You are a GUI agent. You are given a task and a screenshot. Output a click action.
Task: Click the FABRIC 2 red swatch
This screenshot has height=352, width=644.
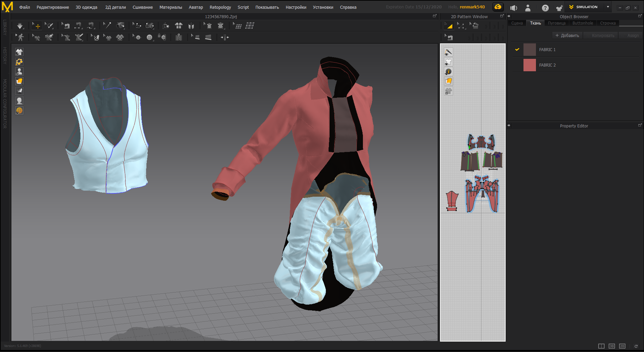[530, 65]
